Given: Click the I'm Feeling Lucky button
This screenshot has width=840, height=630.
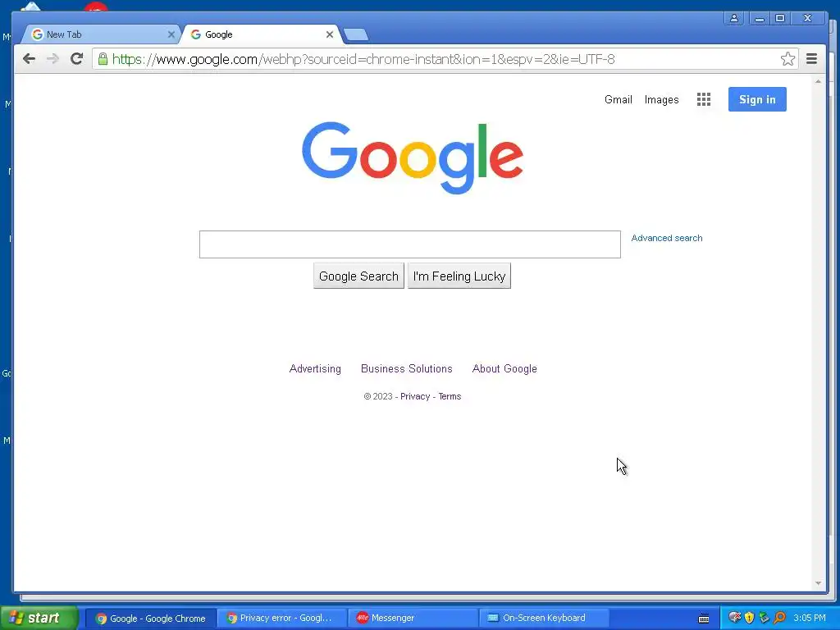Looking at the screenshot, I should [x=459, y=276].
